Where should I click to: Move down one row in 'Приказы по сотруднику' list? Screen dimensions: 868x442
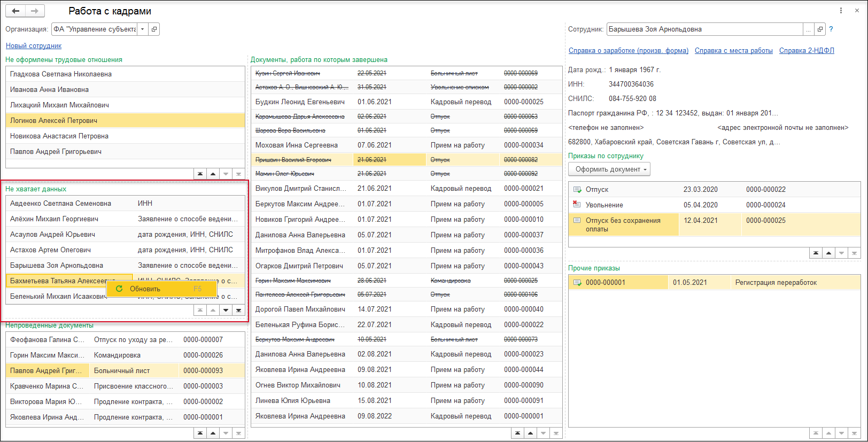(x=842, y=253)
